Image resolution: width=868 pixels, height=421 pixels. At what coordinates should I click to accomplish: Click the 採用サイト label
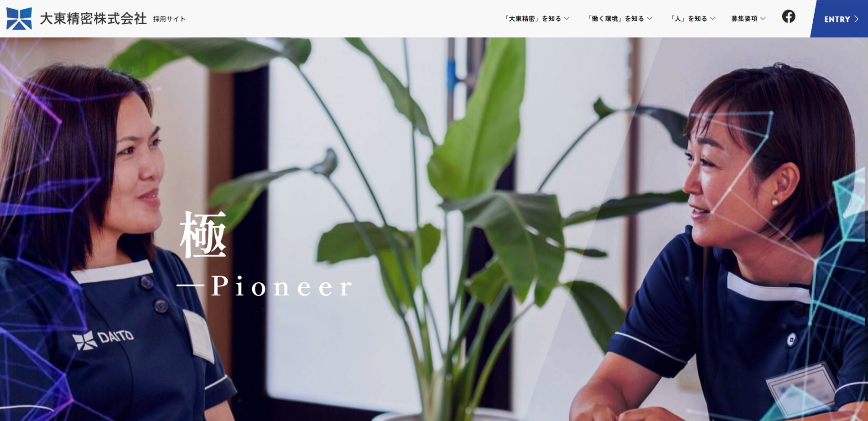tap(169, 19)
